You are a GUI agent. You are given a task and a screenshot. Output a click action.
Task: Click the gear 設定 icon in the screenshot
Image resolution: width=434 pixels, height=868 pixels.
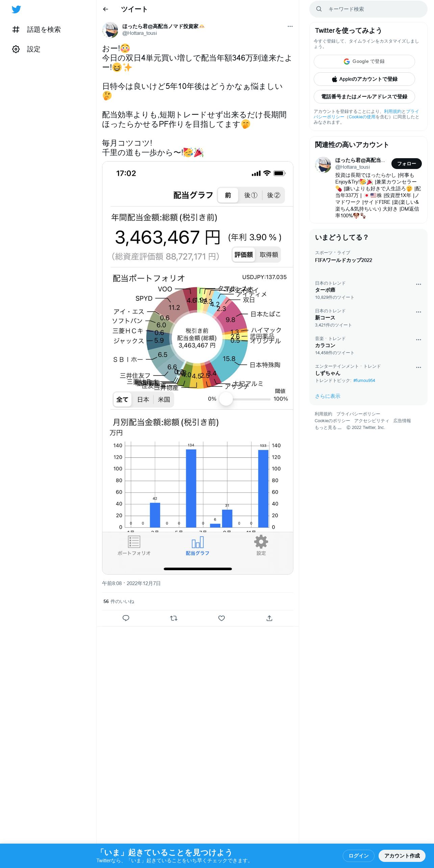pyautogui.click(x=261, y=542)
